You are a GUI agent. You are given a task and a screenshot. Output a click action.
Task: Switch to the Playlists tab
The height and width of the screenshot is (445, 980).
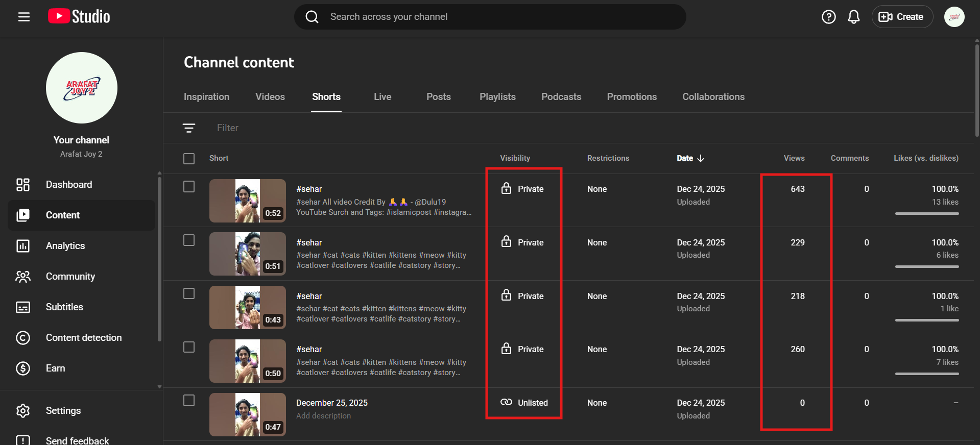[497, 97]
